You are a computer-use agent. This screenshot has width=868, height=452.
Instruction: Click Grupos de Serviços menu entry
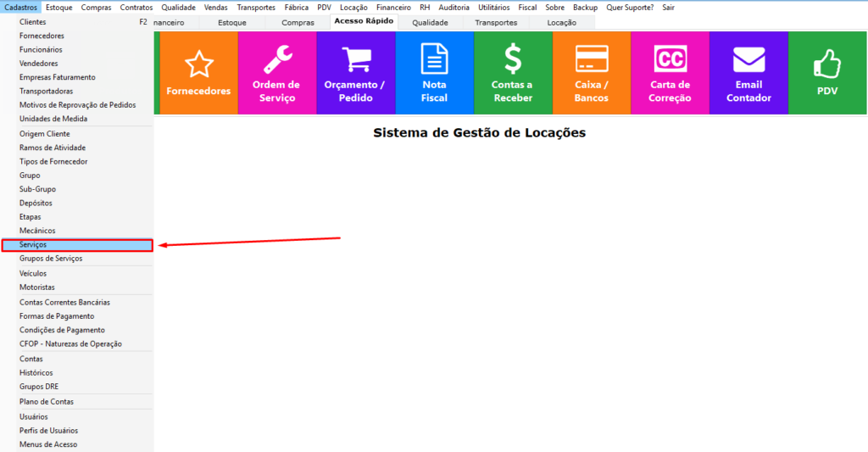(x=51, y=259)
